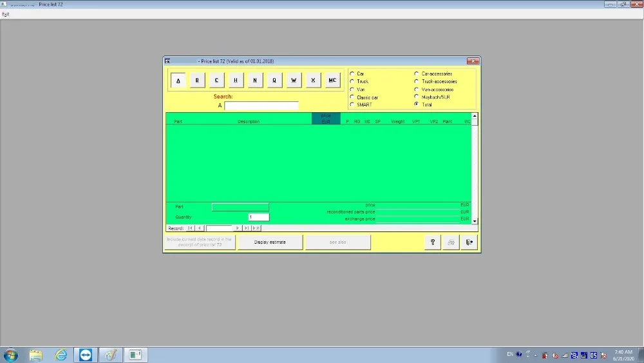644x363 pixels.
Task: Click the taskbar clock
Action: 623,355
